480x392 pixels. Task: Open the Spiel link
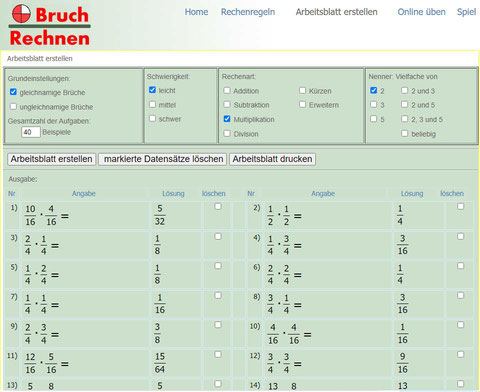pyautogui.click(x=466, y=12)
